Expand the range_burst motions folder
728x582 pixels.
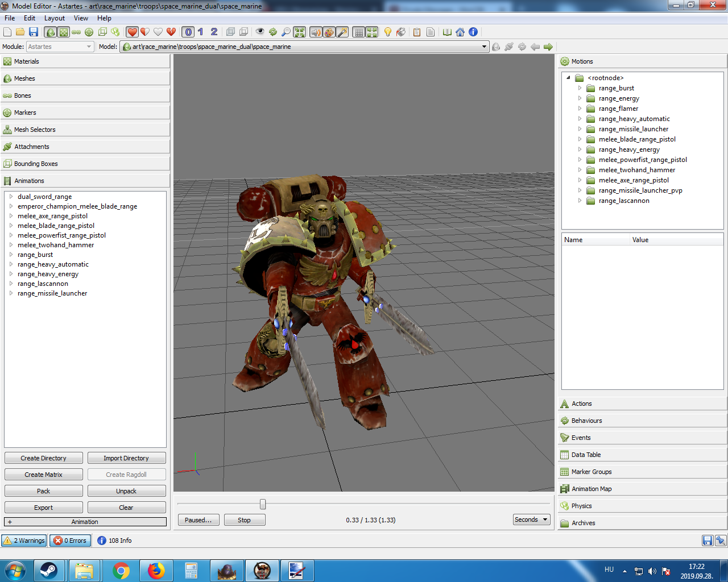click(x=580, y=88)
